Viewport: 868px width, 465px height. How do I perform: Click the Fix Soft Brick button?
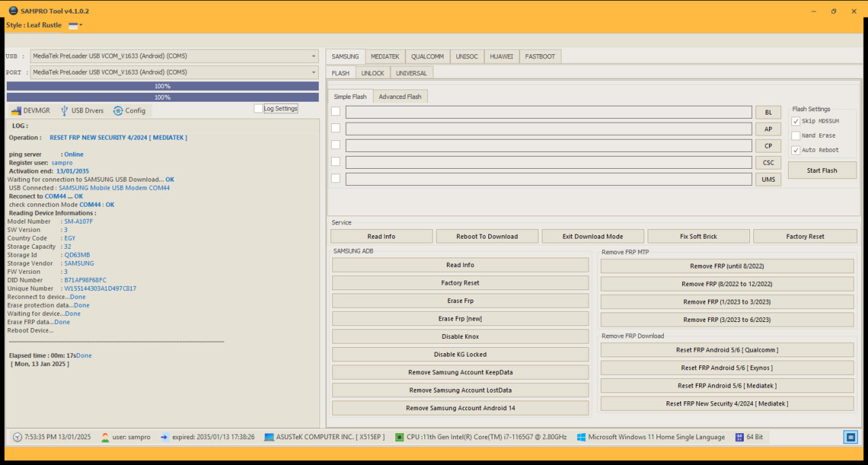(698, 237)
